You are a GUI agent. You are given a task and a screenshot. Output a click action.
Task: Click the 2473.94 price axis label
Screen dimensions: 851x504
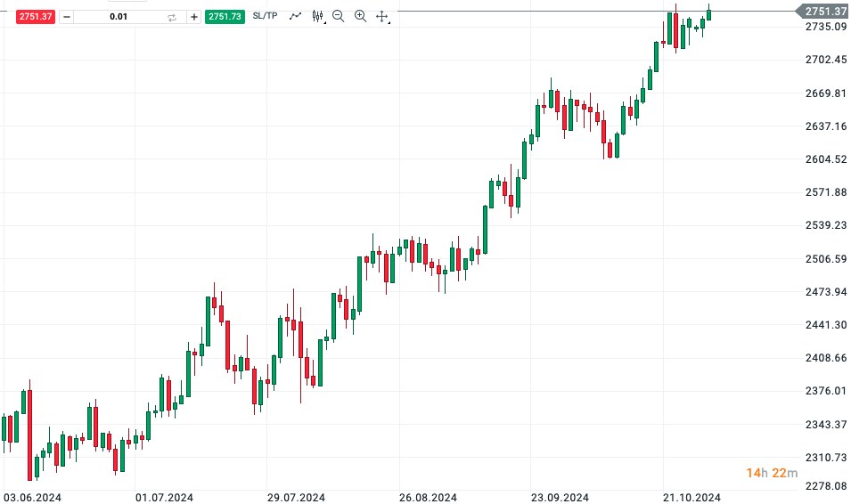(826, 292)
